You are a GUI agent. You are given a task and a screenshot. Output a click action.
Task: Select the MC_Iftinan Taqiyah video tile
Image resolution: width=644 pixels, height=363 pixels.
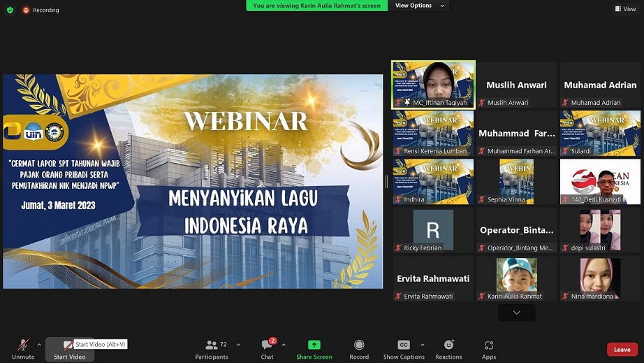coord(433,84)
